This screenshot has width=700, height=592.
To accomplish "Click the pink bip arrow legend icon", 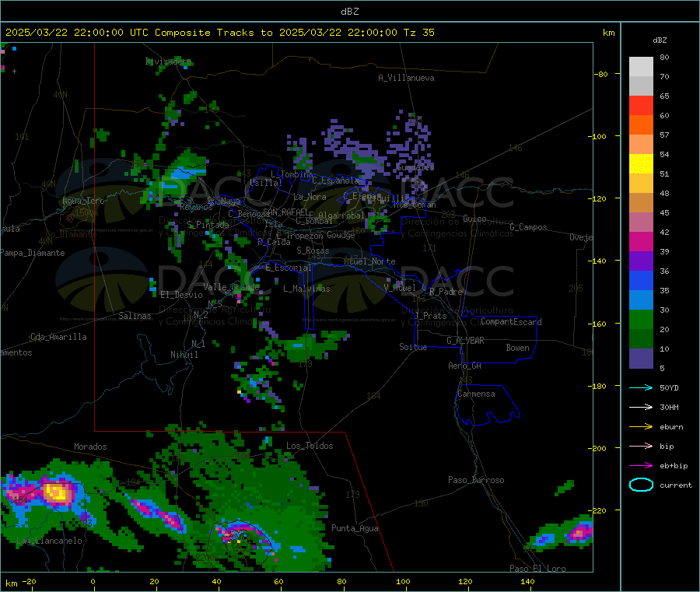I will click(641, 446).
